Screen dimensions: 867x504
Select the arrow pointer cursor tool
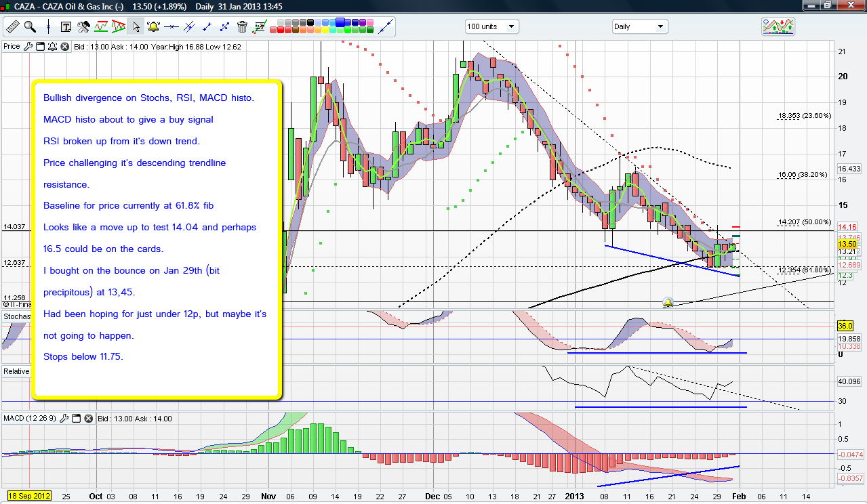pyautogui.click(x=136, y=27)
